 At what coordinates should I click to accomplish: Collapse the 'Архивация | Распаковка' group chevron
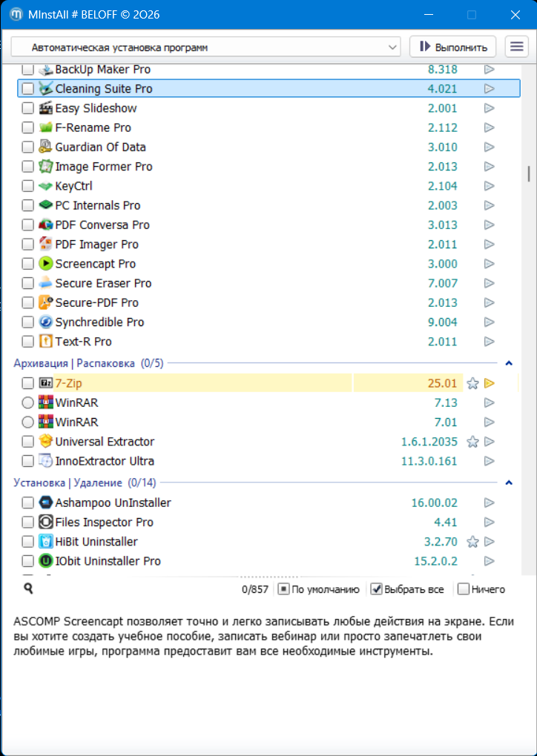tap(509, 363)
